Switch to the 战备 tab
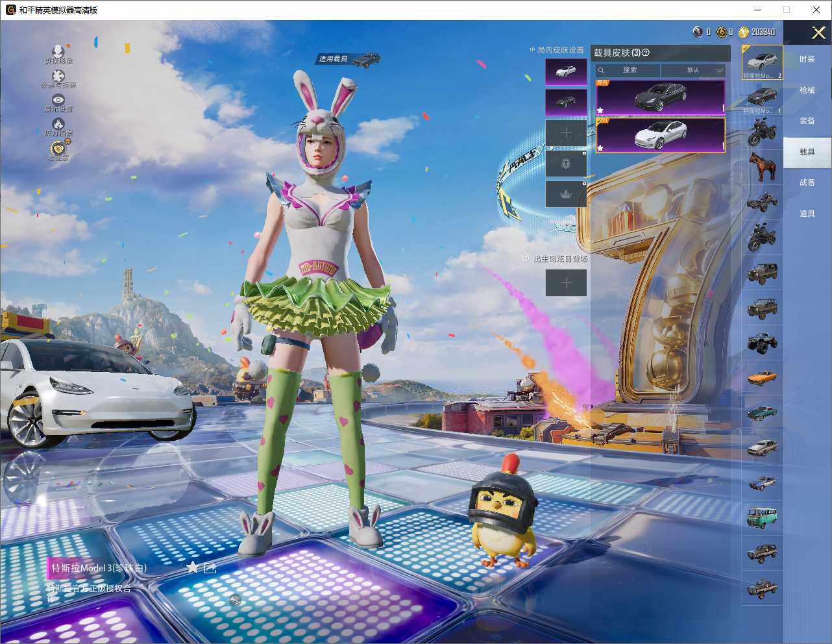 807,182
